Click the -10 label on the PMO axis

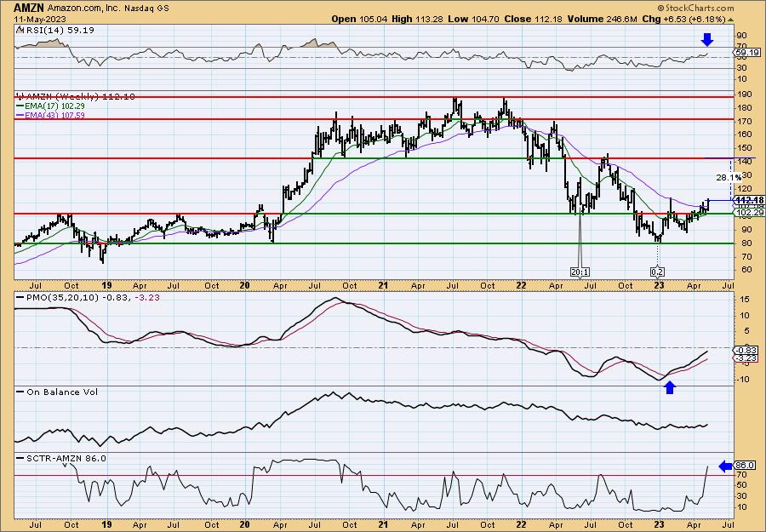point(742,379)
